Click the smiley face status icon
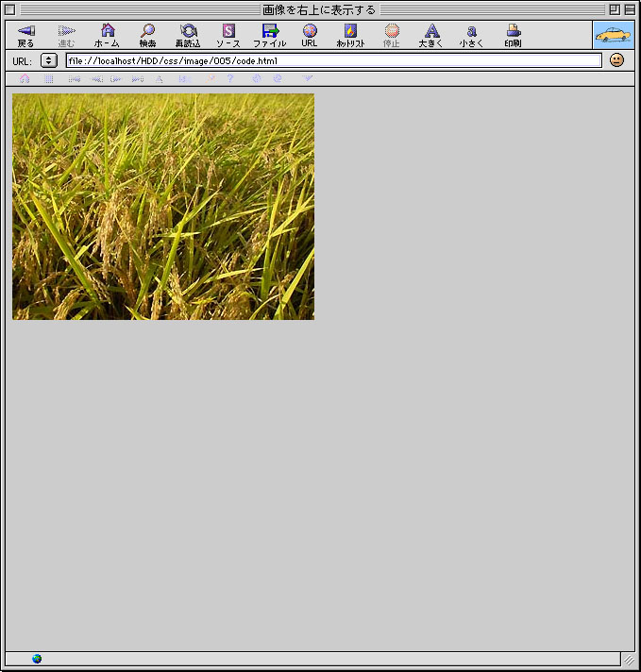The image size is (641, 672). tap(616, 60)
